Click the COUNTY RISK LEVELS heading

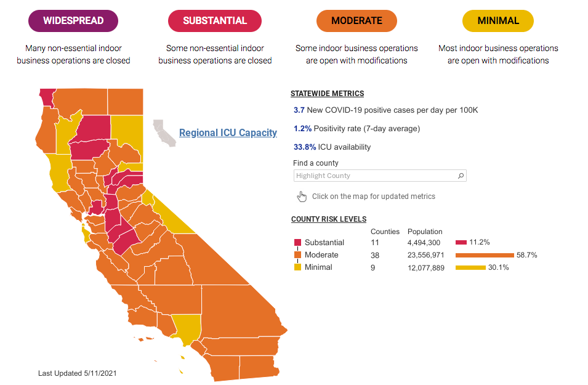[329, 219]
